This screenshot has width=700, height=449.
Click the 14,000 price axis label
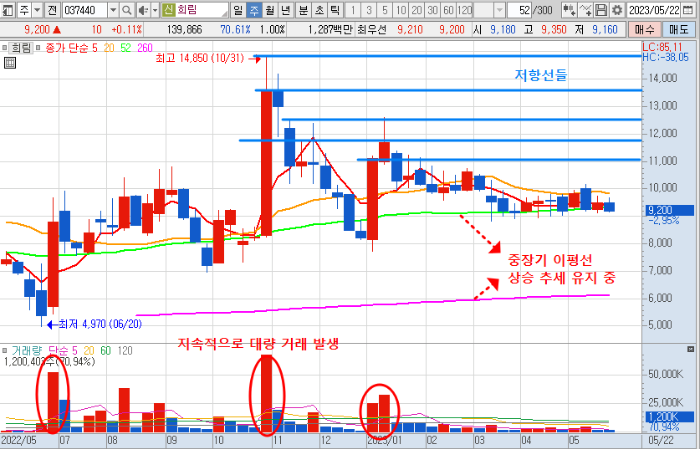pyautogui.click(x=662, y=78)
